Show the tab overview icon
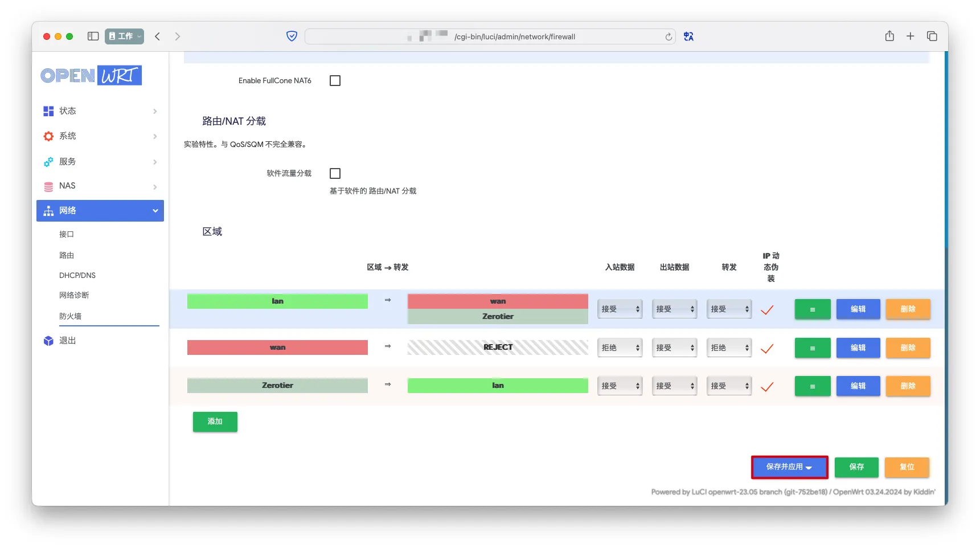The width and height of the screenshot is (980, 548). [932, 36]
